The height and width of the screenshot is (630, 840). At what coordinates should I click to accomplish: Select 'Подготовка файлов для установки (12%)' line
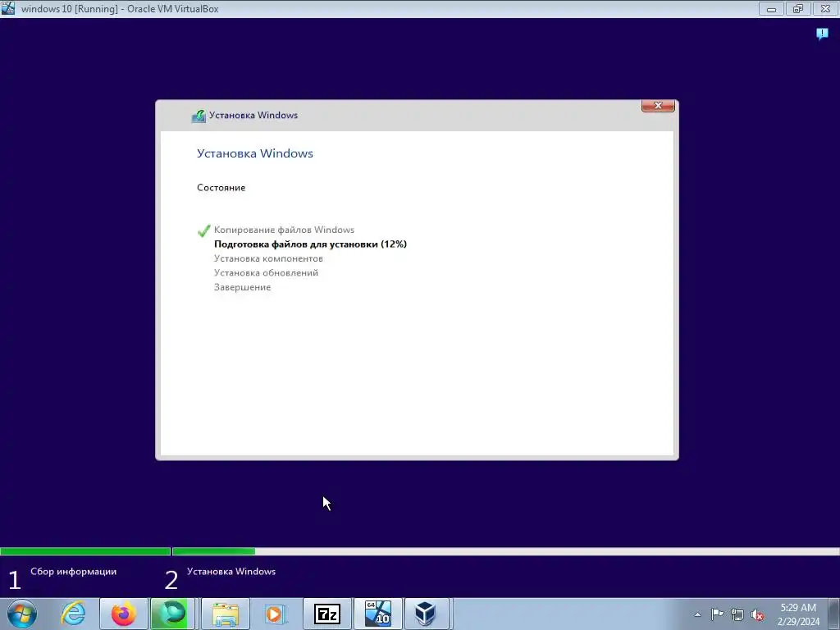(x=310, y=244)
